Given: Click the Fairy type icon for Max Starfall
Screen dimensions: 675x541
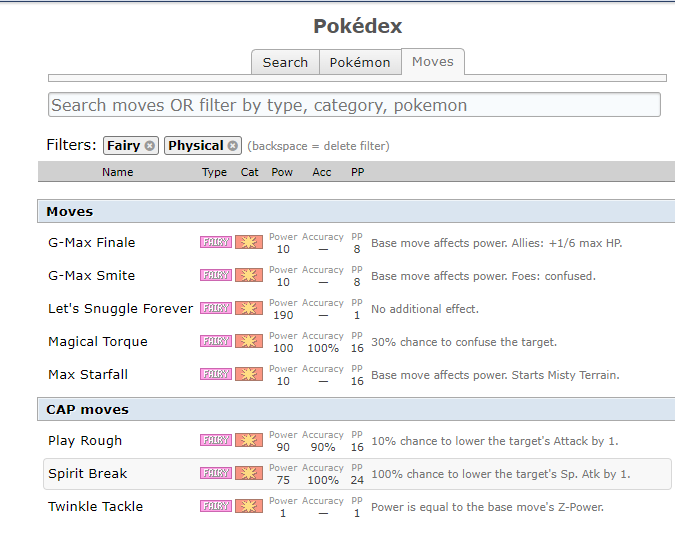Looking at the screenshot, I should [216, 374].
